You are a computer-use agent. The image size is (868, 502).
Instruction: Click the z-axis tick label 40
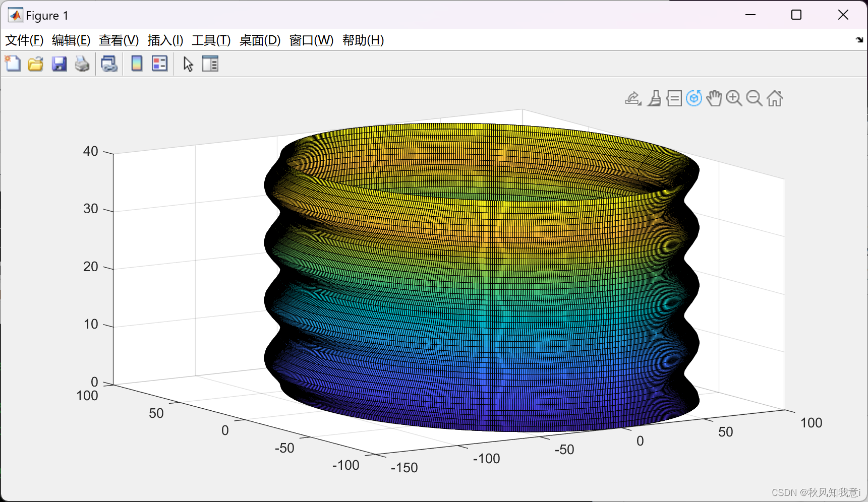pyautogui.click(x=91, y=151)
